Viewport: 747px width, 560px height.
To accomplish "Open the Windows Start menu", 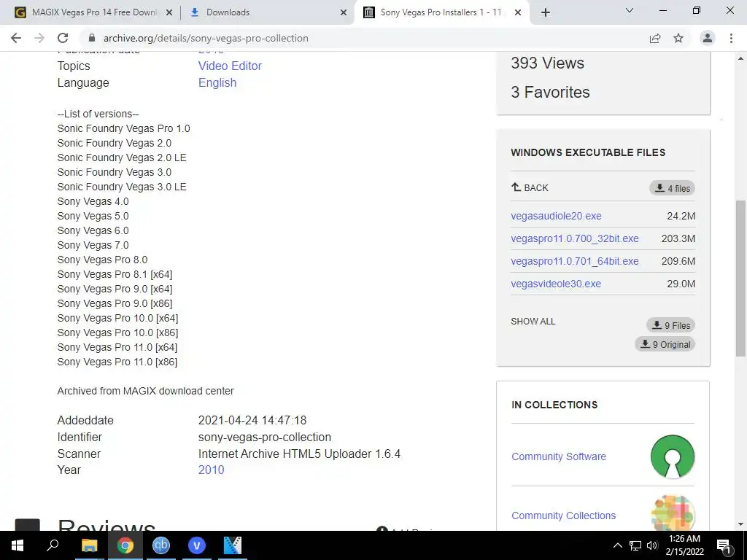I will 18,545.
